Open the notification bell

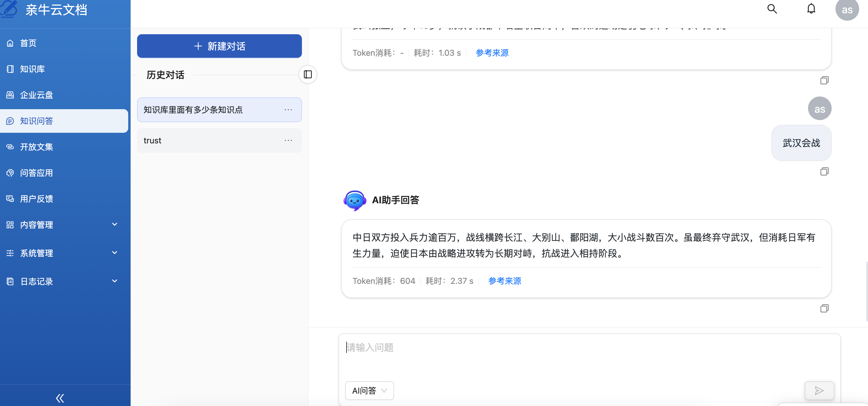[811, 9]
